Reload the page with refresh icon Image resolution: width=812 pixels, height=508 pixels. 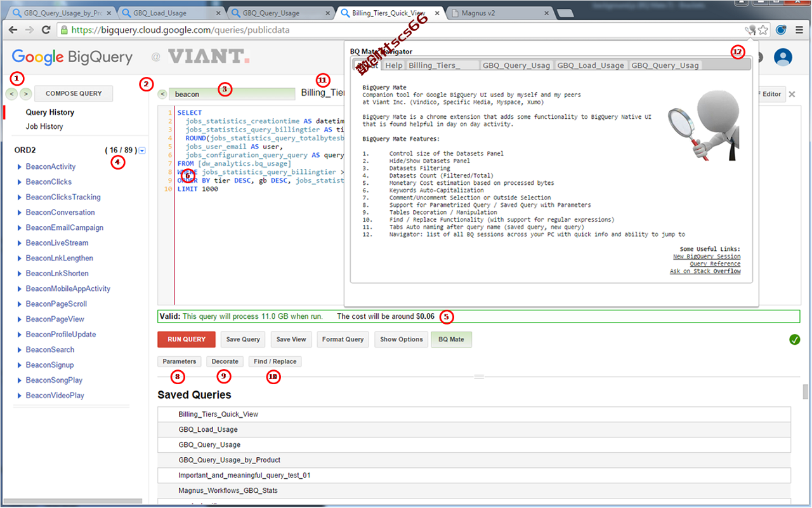(46, 30)
